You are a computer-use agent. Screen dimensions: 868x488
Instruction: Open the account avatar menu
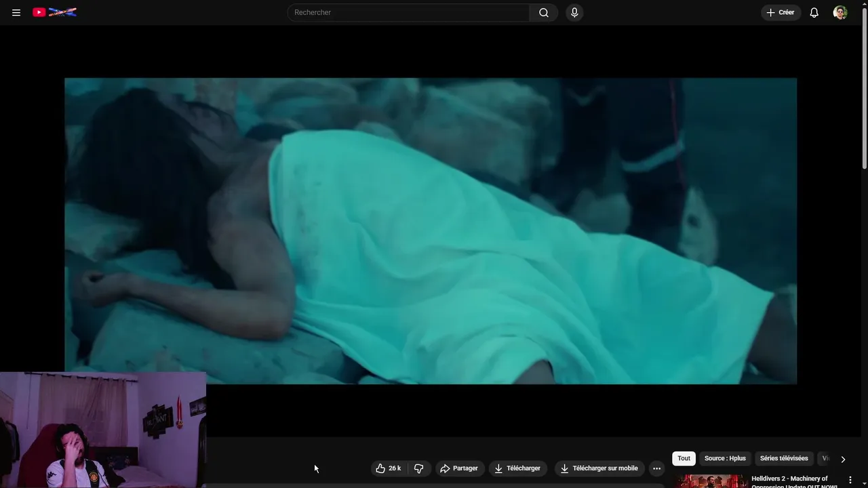coord(840,12)
